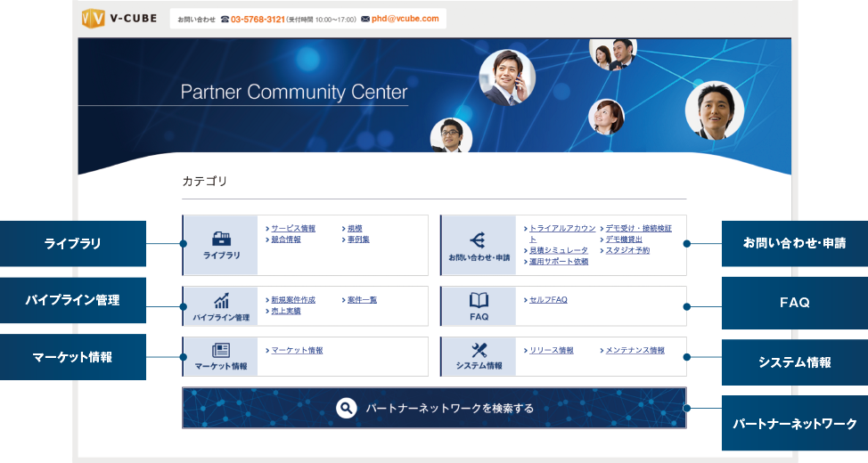868x463 pixels.
Task: Open the サービス情報 link
Action: [x=293, y=229]
